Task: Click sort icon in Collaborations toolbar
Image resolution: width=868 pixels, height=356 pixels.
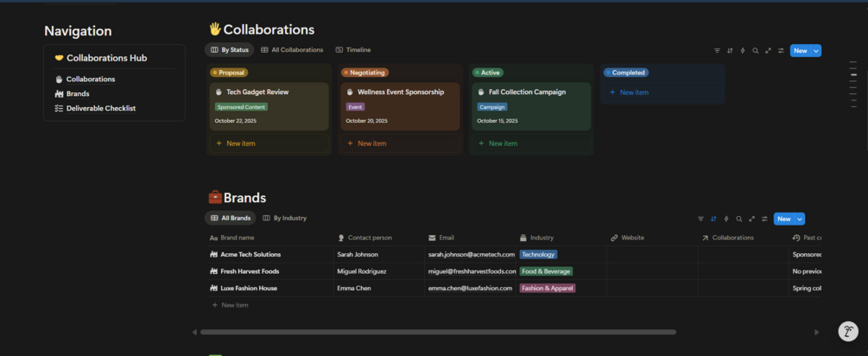Action: (x=730, y=50)
